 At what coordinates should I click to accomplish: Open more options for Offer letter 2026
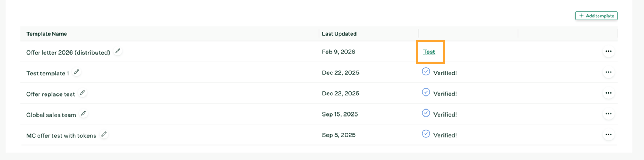608,52
